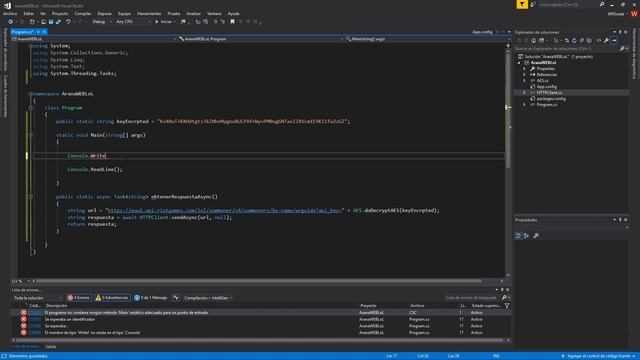
Task: Expand the Properties node
Action: (x=524, y=69)
